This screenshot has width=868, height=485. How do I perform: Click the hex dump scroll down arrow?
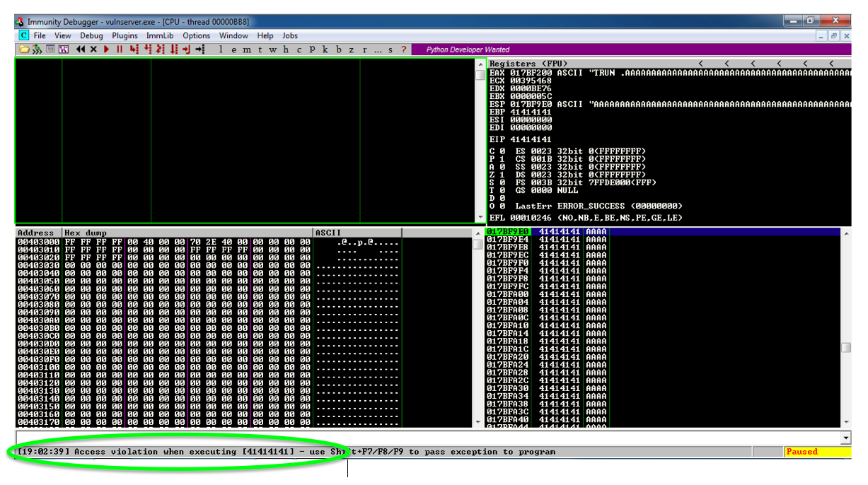click(x=478, y=421)
